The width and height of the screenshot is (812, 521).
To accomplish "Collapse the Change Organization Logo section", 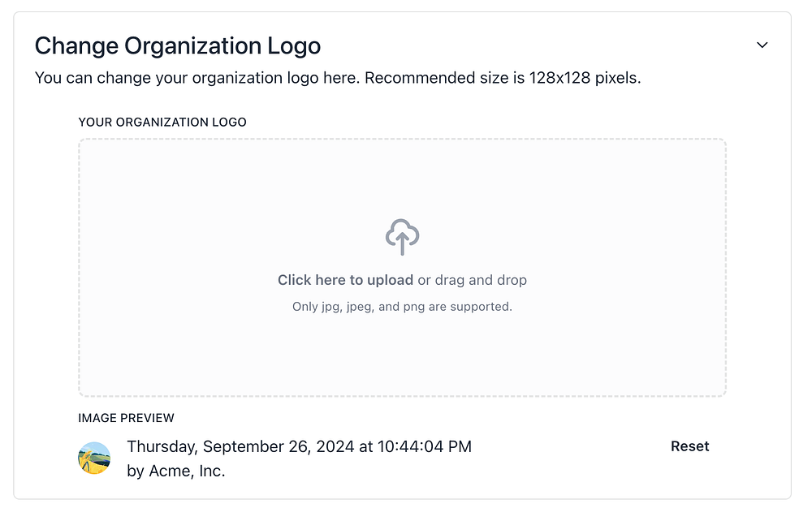I will point(762,45).
